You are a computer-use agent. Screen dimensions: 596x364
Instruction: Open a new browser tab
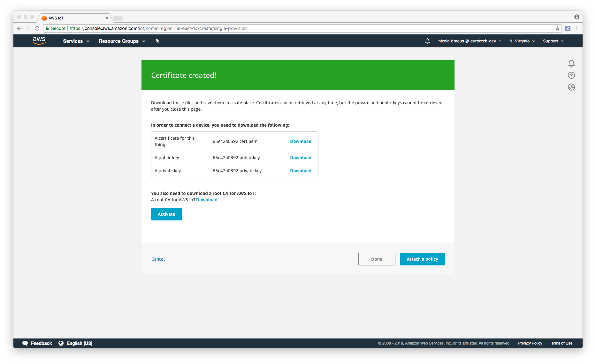pos(118,19)
